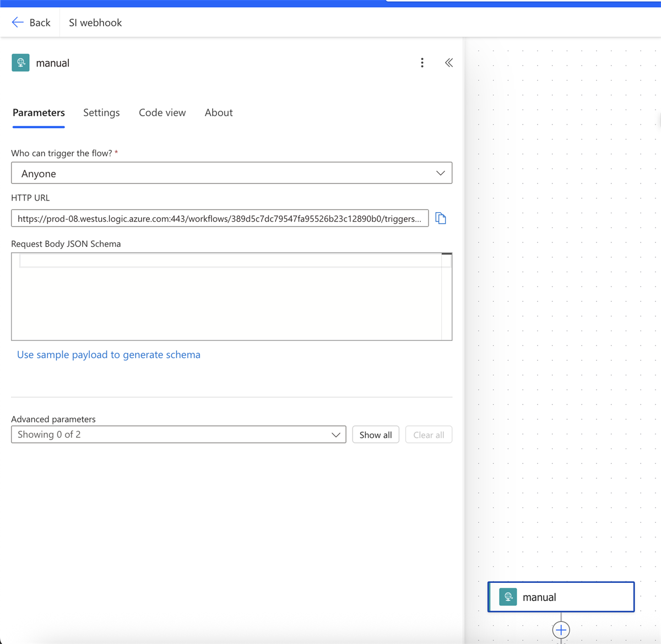The width and height of the screenshot is (661, 644).
Task: Click the HTTP URL label
Action: click(30, 198)
